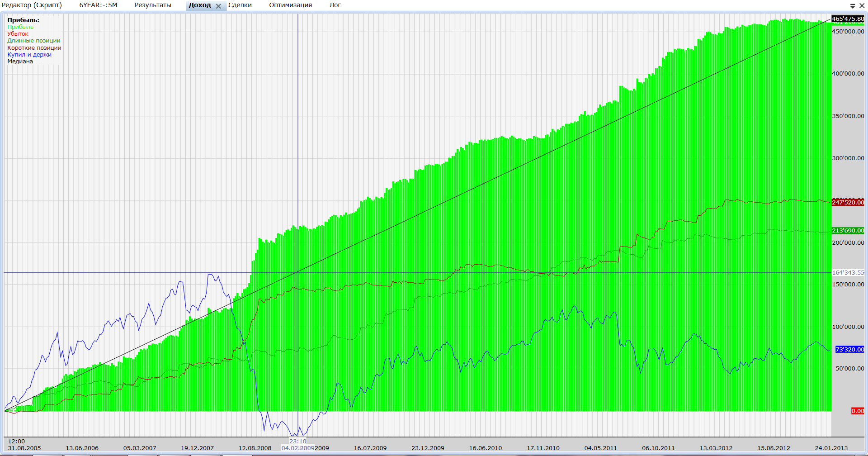Click the 24.01.2013 end date label
The image size is (868, 456).
831,448
